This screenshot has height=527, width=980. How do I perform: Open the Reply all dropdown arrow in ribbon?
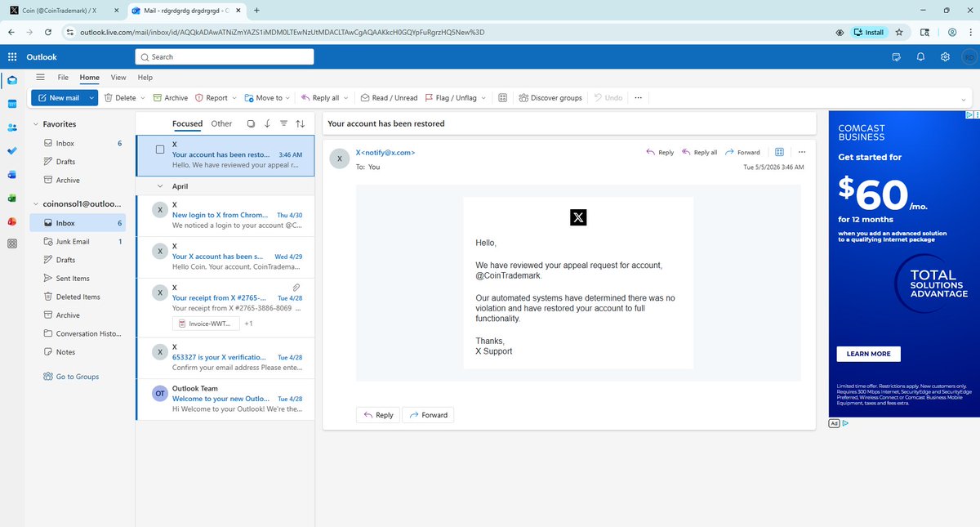tap(345, 98)
